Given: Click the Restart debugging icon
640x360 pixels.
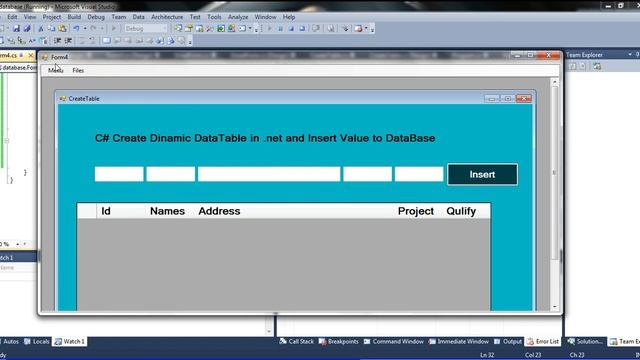Looking at the screenshot, I should [x=302, y=29].
